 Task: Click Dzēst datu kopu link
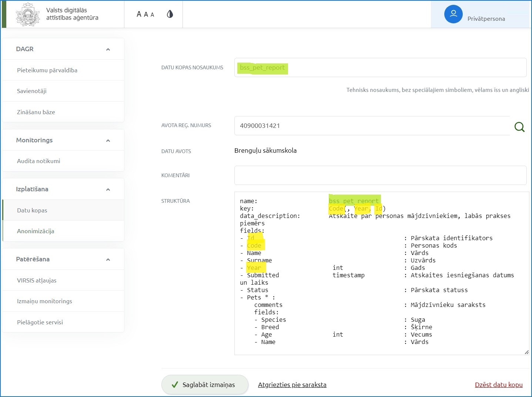click(x=499, y=385)
